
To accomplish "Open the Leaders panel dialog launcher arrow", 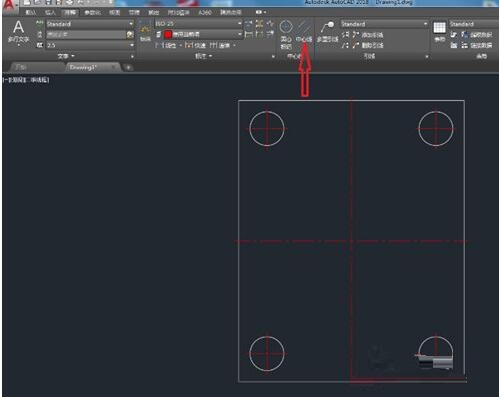I will click(427, 57).
